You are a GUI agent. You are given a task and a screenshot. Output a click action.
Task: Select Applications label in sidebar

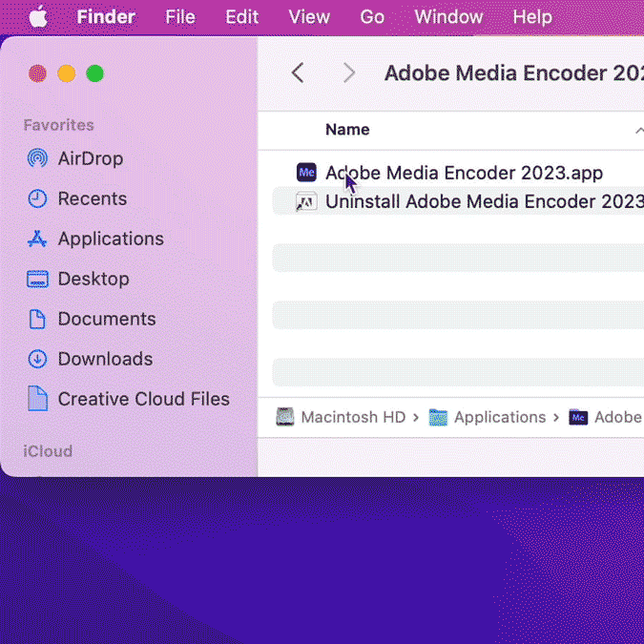111,239
